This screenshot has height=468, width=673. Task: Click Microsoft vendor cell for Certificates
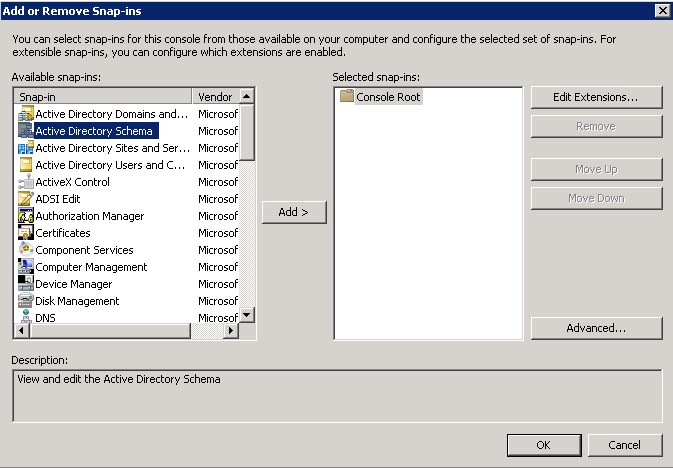coord(218,233)
